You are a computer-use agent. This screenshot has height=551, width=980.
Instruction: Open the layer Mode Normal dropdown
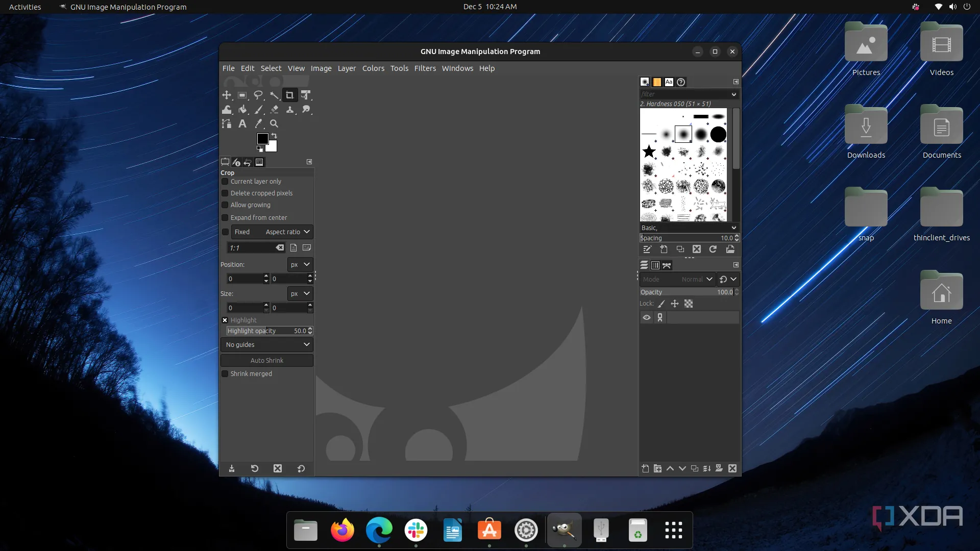click(677, 280)
